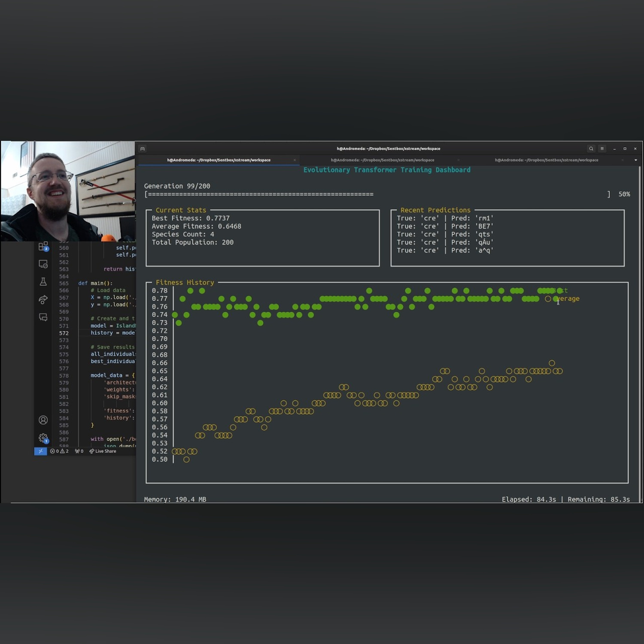Viewport: 644px width, 644px height.
Task: Open the terminal hamburger menu
Action: [602, 149]
